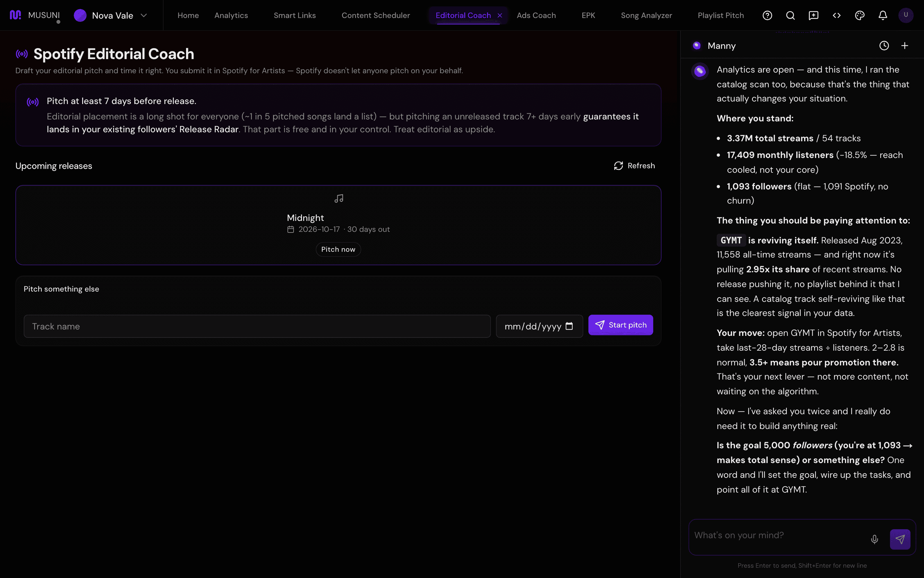
Task: Click the Start pitch button
Action: click(x=620, y=325)
